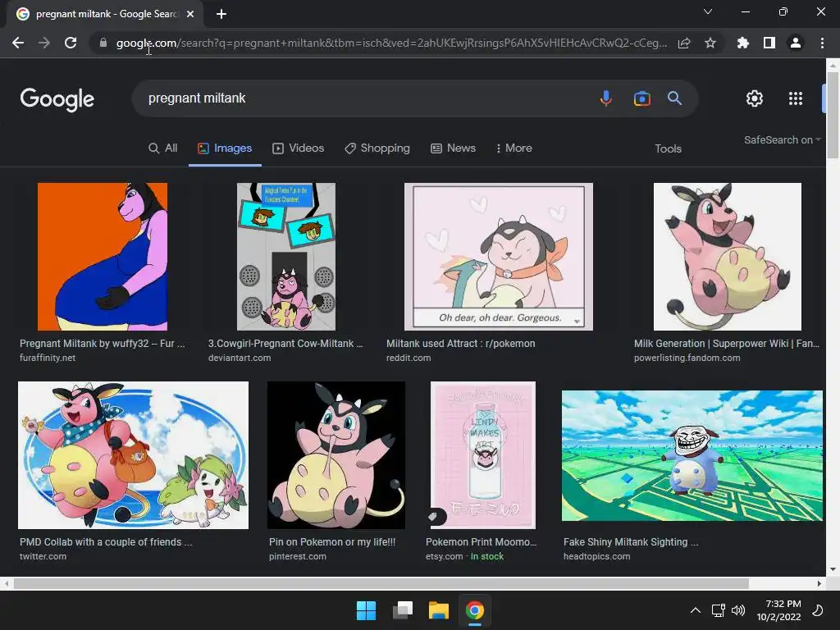Click the horizontal scrollbar thumb

pos(381,583)
